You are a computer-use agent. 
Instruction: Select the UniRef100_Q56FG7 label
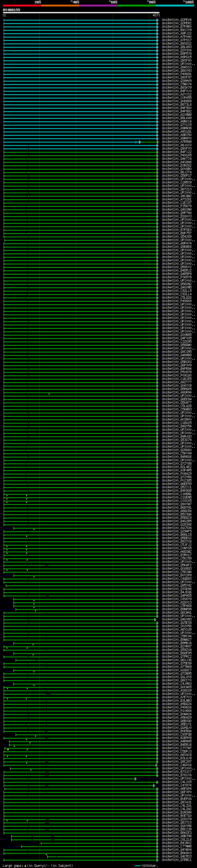[x=176, y=176]
